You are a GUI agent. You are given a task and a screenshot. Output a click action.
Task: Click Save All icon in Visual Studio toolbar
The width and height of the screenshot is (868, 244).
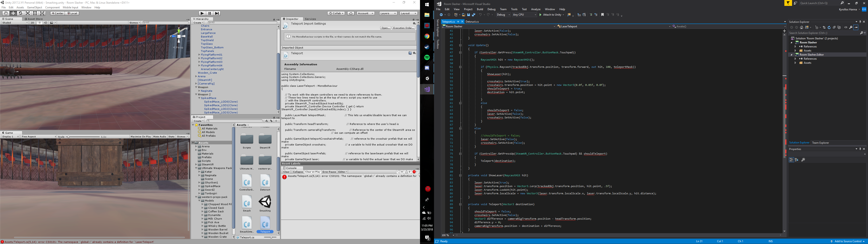tap(473, 15)
